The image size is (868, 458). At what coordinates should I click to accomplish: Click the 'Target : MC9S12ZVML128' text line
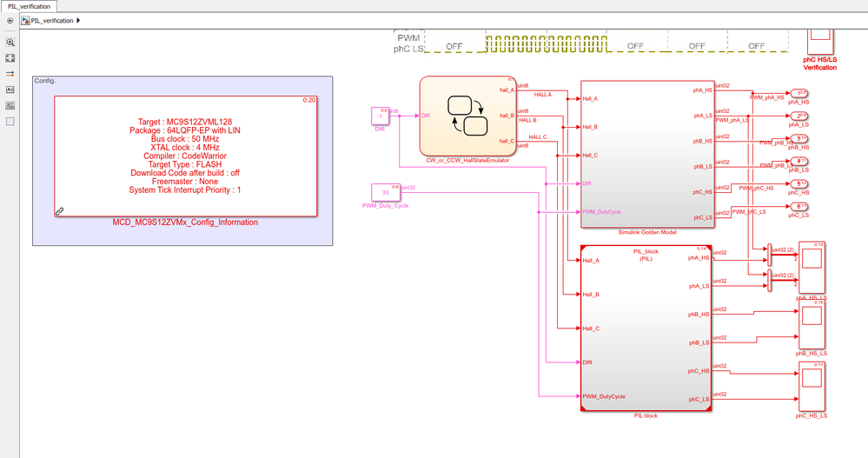pyautogui.click(x=185, y=122)
